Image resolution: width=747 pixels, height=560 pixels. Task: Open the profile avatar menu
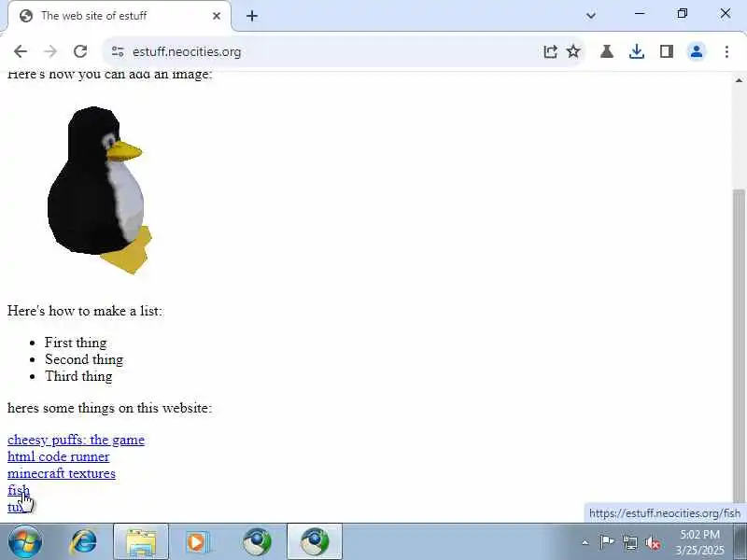click(697, 51)
